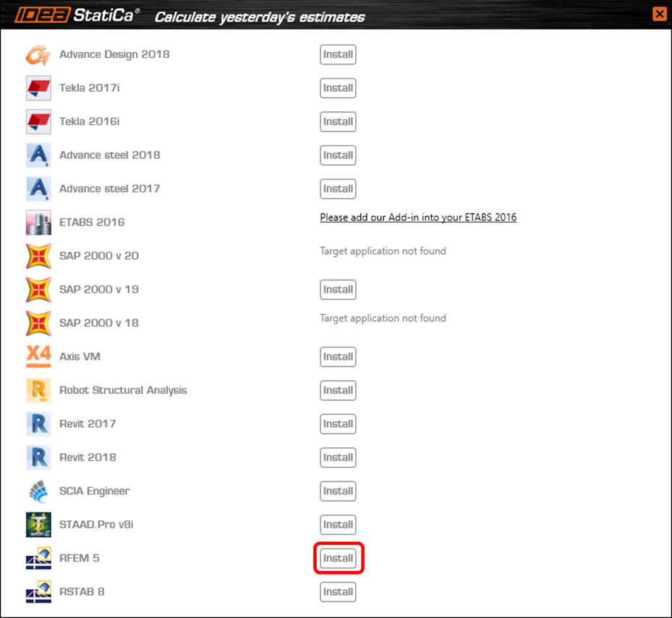Viewport: 672px width, 618px height.
Task: Click the Revit 2017 icon
Action: [38, 424]
